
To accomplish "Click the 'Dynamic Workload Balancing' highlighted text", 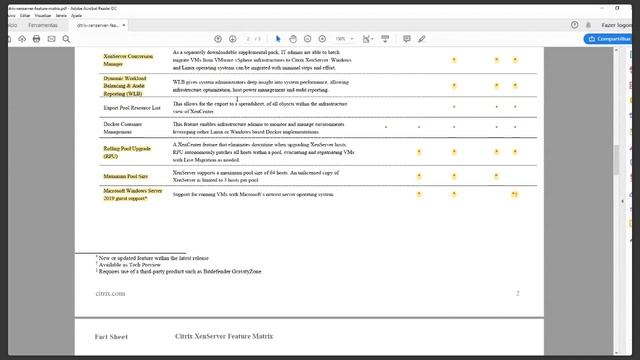I will [124, 86].
